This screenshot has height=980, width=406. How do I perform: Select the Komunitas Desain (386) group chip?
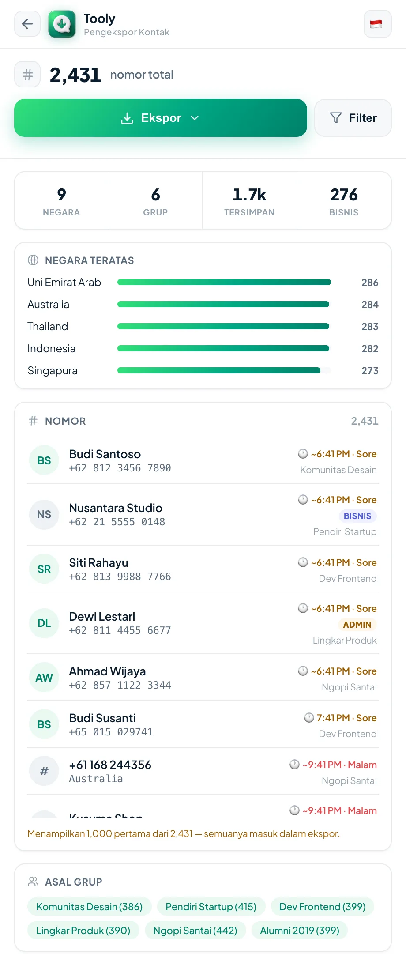[x=90, y=907]
